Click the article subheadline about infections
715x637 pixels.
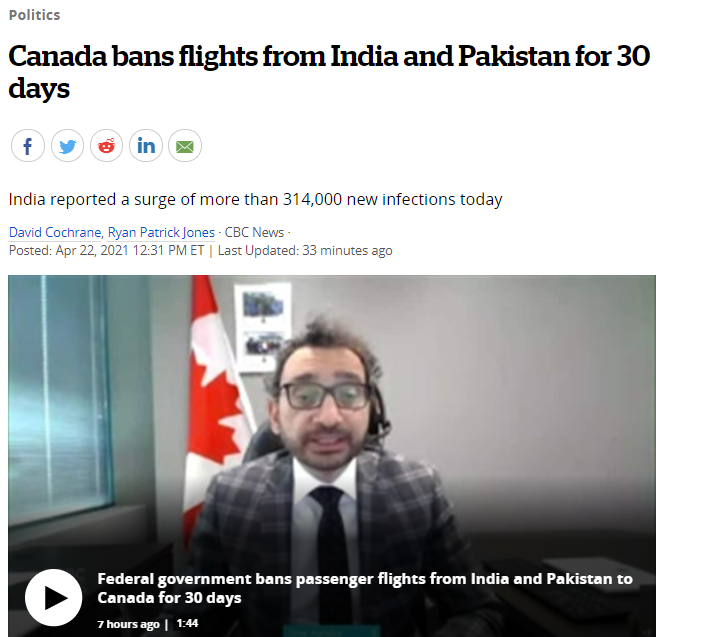255,200
